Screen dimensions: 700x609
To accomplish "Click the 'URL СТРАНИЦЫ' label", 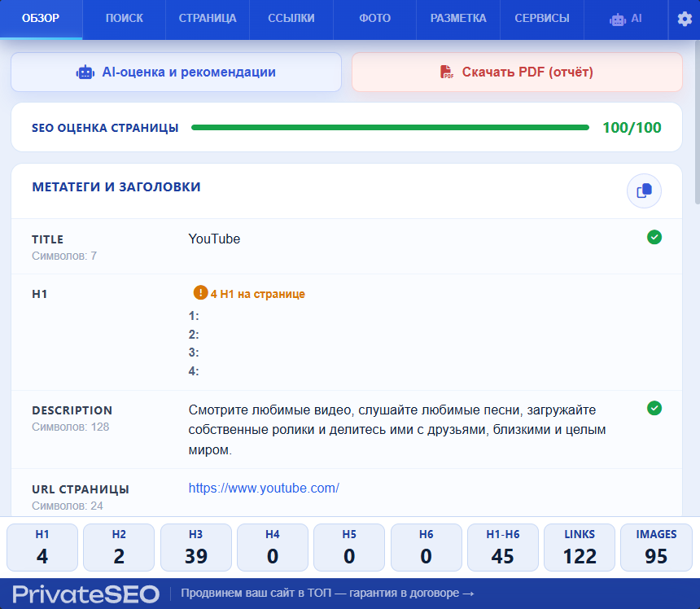I will [81, 489].
